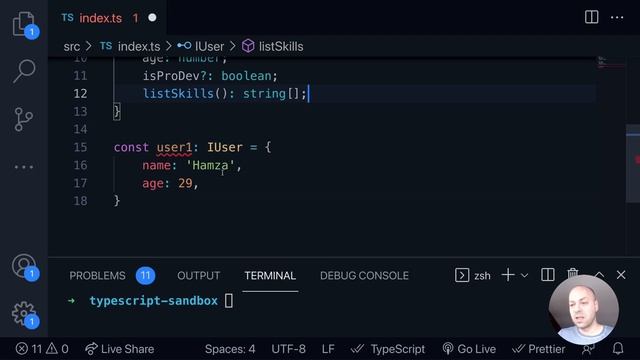The width and height of the screenshot is (640, 360).
Task: Click the isProDev property on line 11
Action: click(x=171, y=76)
